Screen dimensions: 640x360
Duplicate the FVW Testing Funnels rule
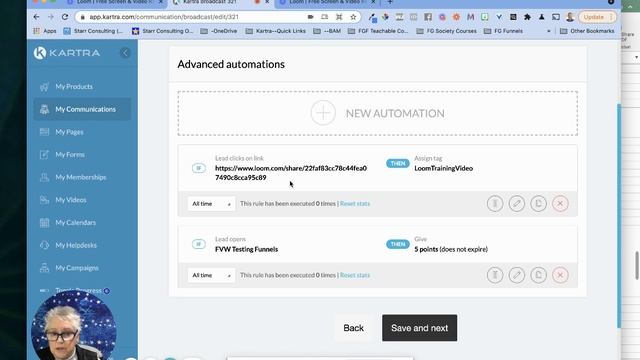538,275
